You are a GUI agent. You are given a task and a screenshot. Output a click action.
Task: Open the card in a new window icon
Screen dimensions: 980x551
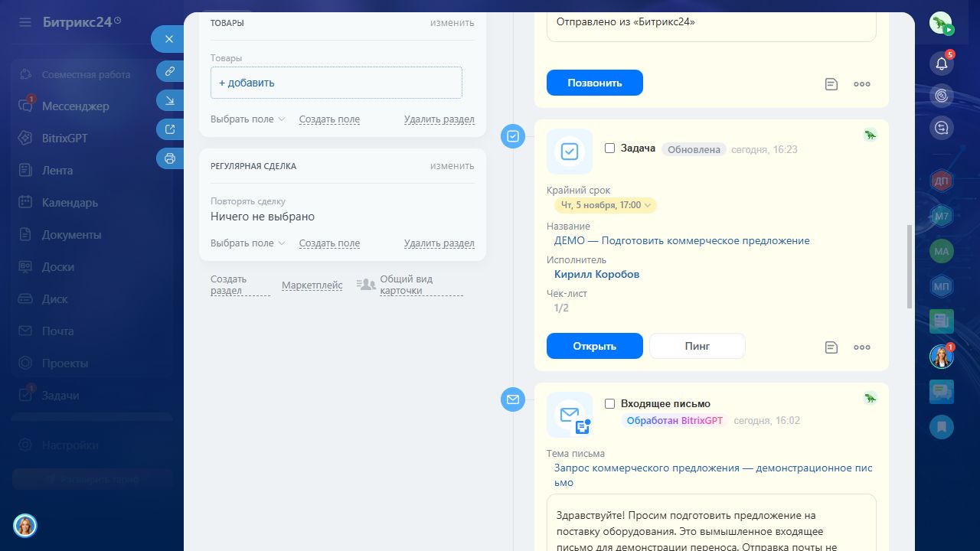170,129
